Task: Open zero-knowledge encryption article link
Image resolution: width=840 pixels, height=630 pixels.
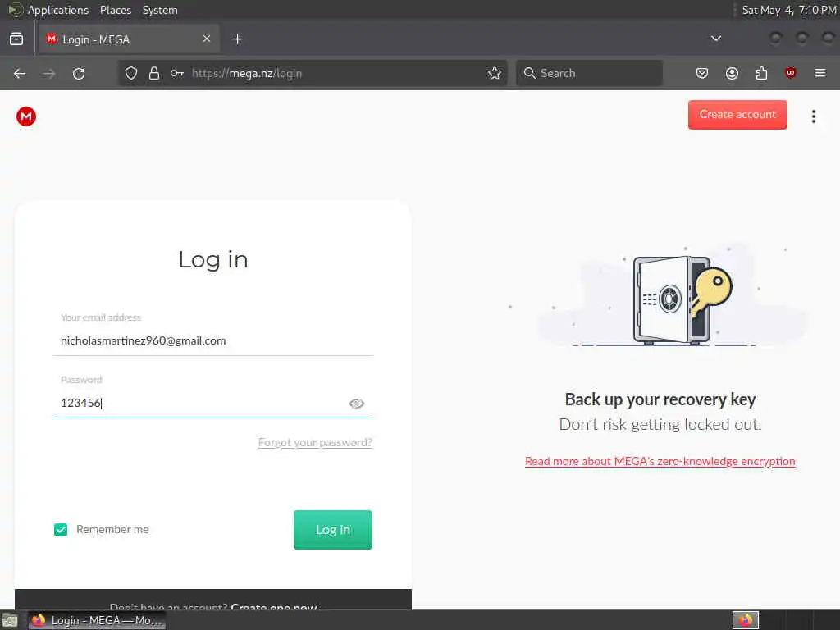Action: 660,461
